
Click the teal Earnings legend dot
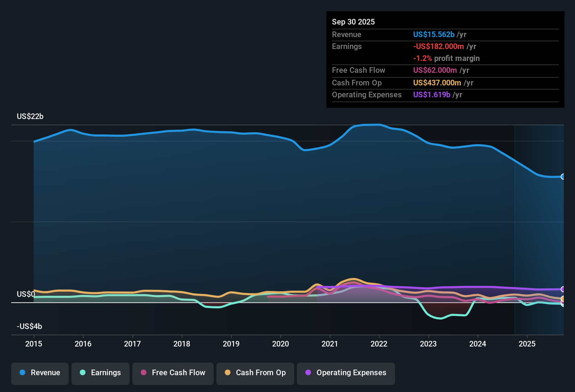[83, 372]
